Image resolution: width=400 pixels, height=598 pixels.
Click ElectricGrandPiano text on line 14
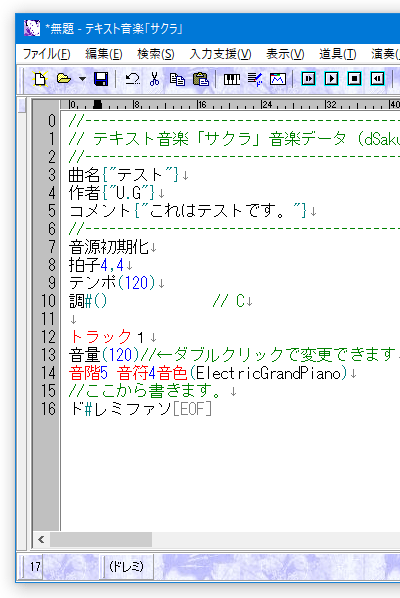(x=268, y=373)
